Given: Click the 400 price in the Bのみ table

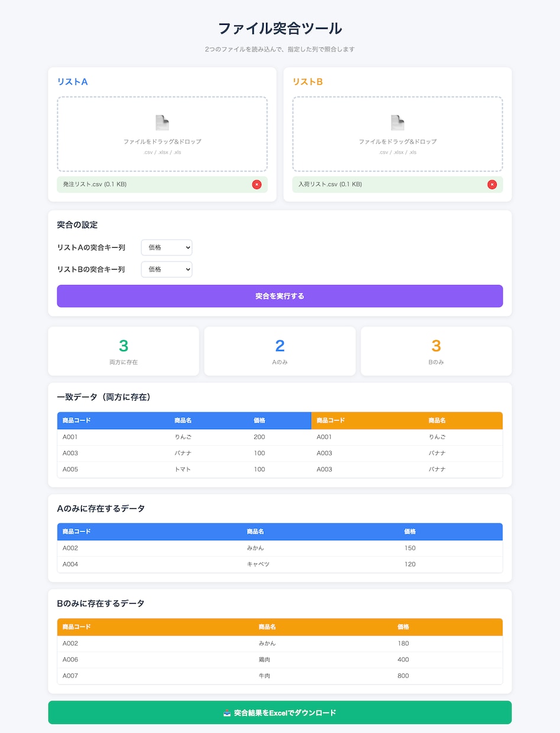Looking at the screenshot, I should coord(403,660).
